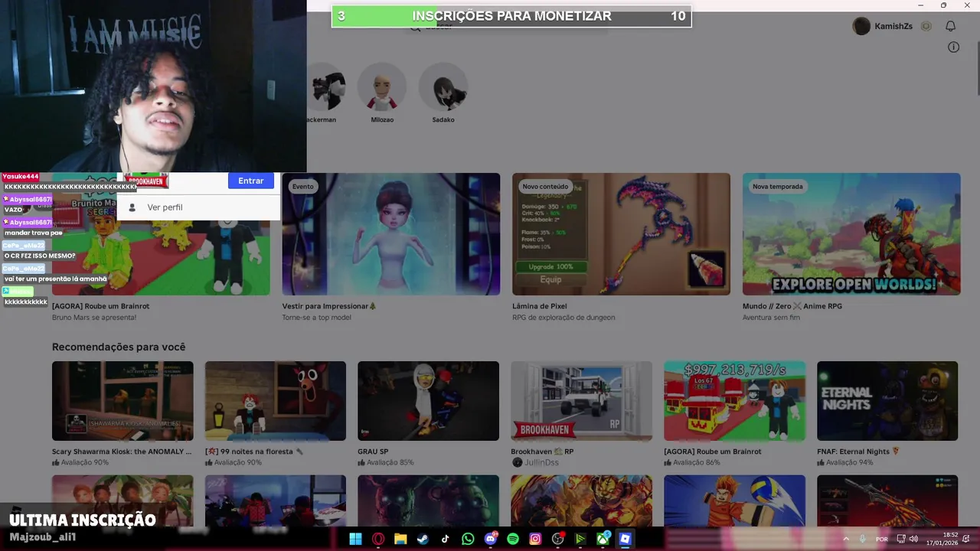Click Mundo // Zero Anime RPG title

tap(792, 306)
